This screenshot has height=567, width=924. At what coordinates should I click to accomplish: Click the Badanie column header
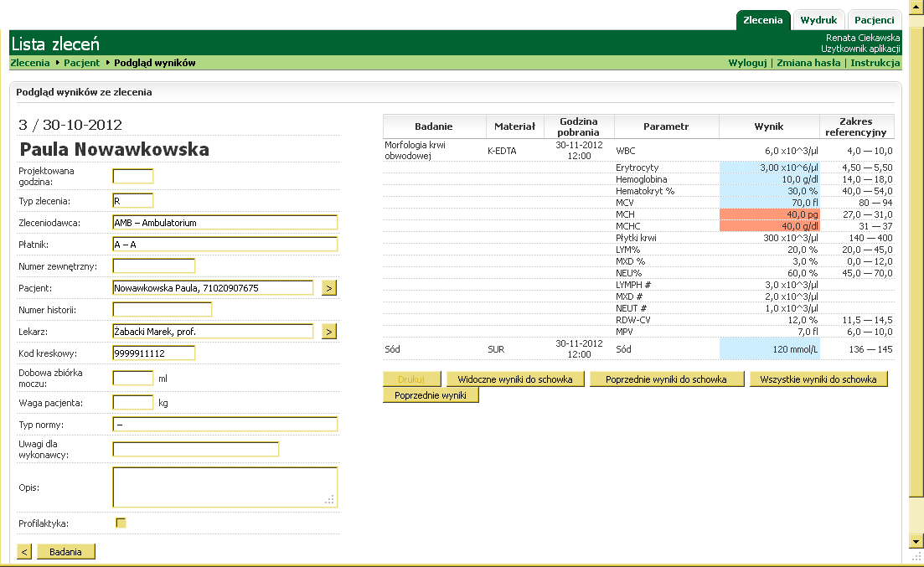coord(434,126)
